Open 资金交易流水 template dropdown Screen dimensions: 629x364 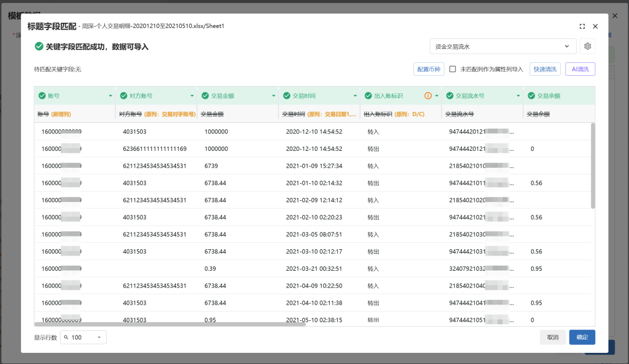click(x=503, y=46)
